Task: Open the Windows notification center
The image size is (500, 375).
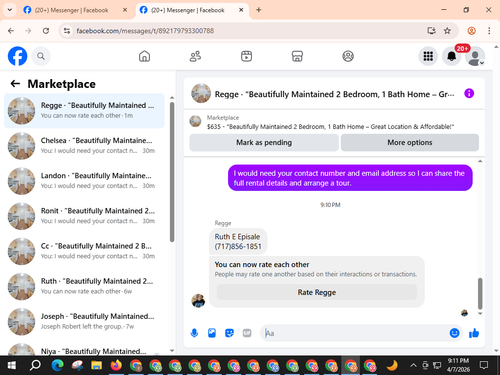Action: (484, 365)
